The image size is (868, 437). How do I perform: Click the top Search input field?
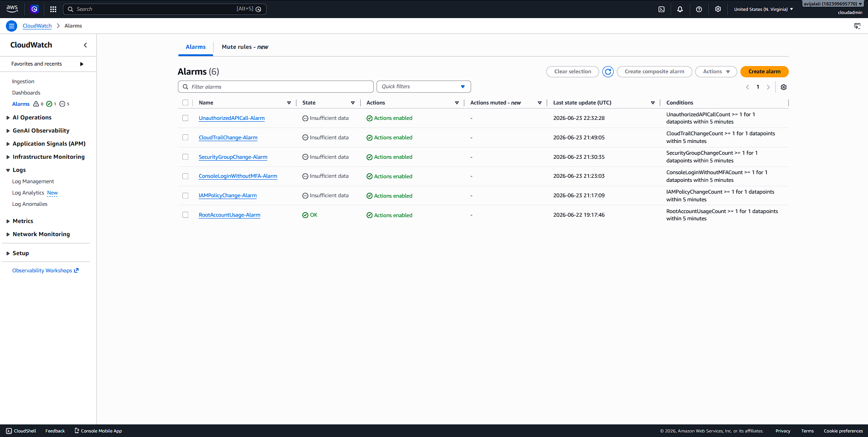click(x=165, y=9)
